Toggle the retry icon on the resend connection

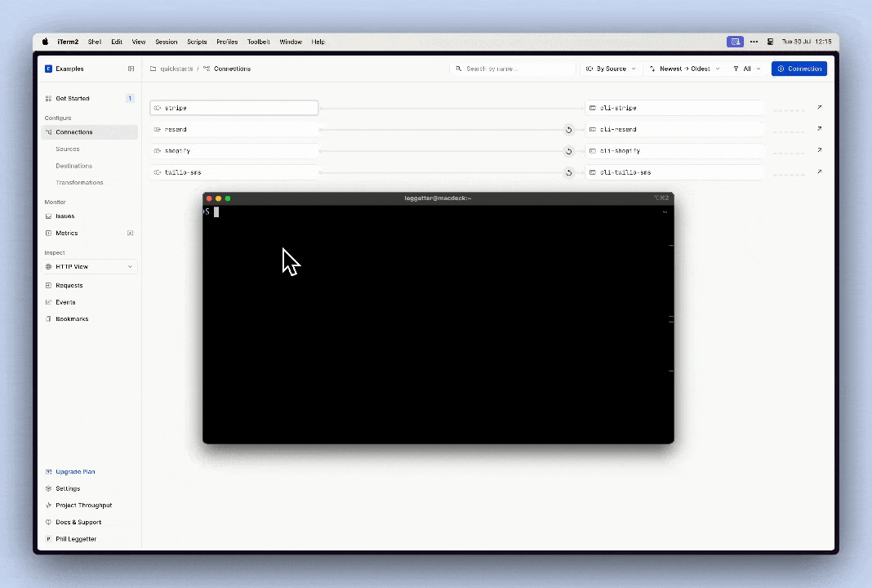coord(569,129)
